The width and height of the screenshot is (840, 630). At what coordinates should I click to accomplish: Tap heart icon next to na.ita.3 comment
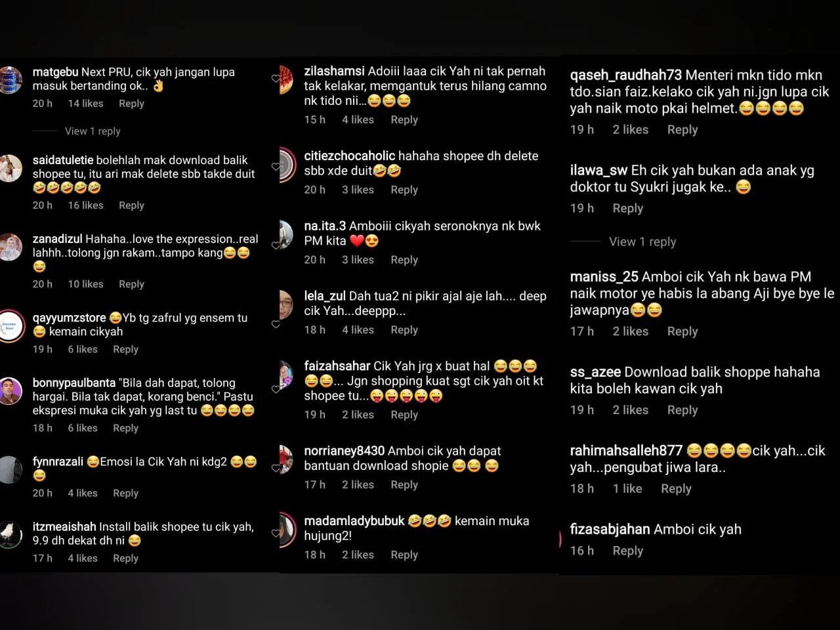(276, 245)
